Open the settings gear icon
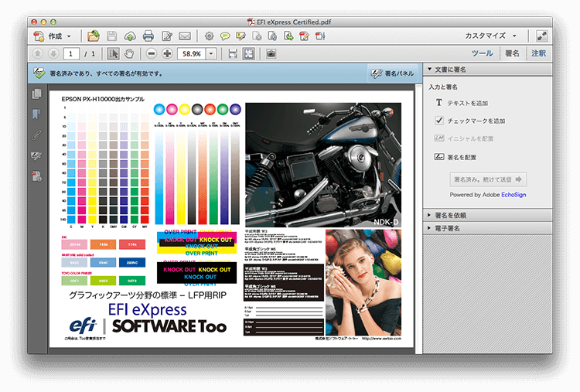The image size is (580, 392). [210, 36]
